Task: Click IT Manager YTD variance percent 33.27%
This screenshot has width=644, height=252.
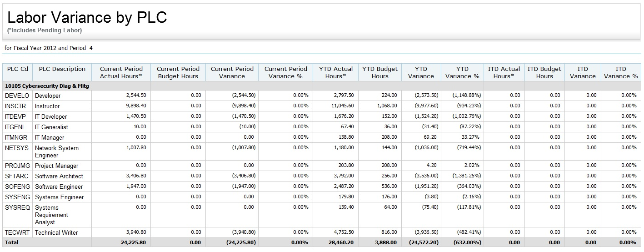Action: 470,137
